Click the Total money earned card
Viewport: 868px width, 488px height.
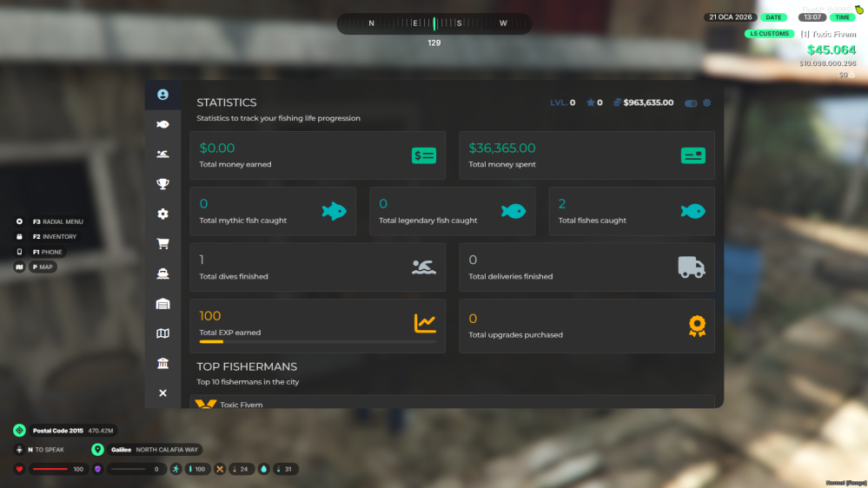point(317,155)
